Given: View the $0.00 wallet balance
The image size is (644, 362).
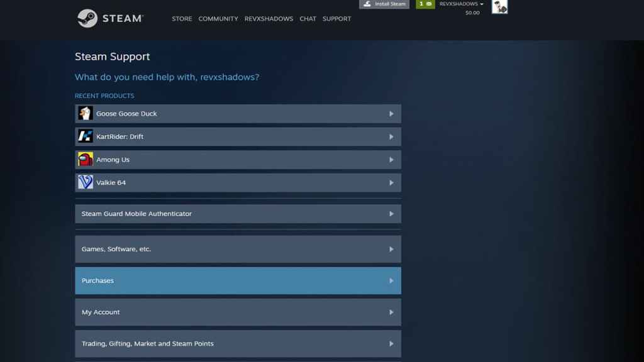Looking at the screenshot, I should (472, 13).
